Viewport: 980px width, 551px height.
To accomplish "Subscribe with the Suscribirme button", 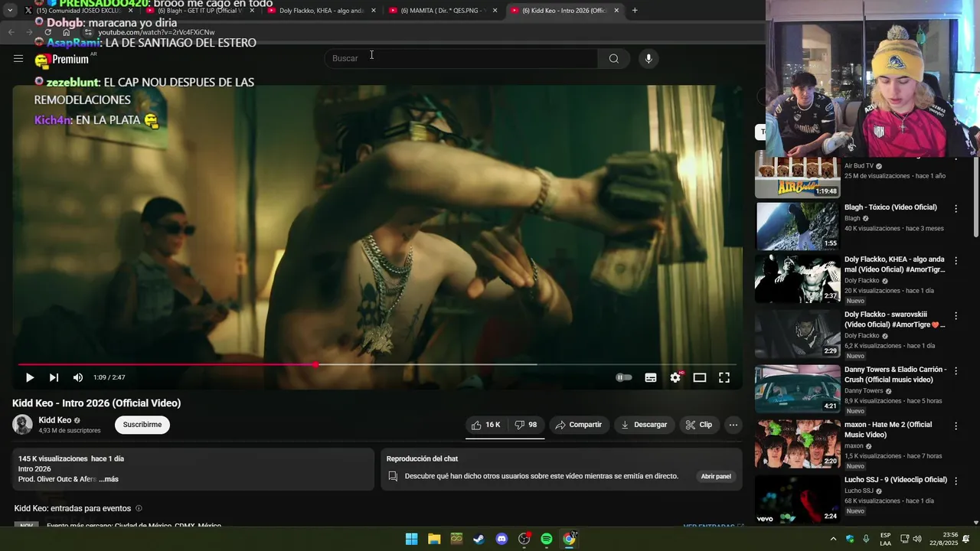I will 142,425.
